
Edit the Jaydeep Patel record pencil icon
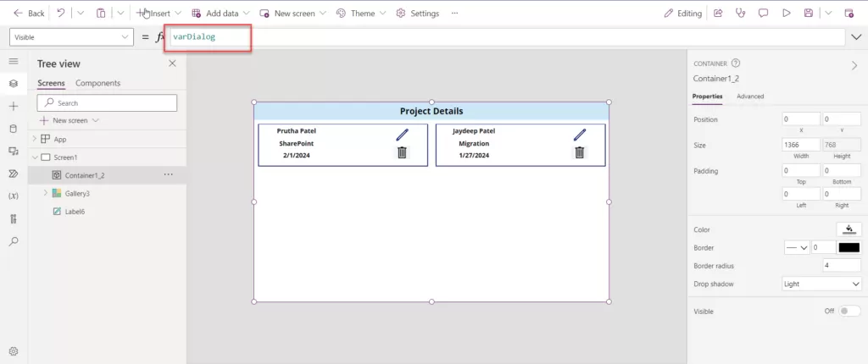(580, 135)
